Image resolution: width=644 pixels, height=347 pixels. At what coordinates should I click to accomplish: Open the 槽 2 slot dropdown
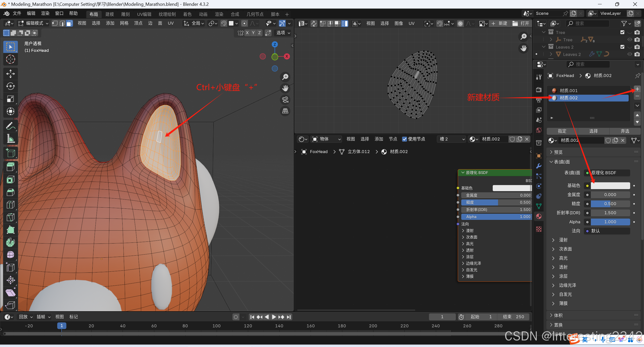click(452, 139)
